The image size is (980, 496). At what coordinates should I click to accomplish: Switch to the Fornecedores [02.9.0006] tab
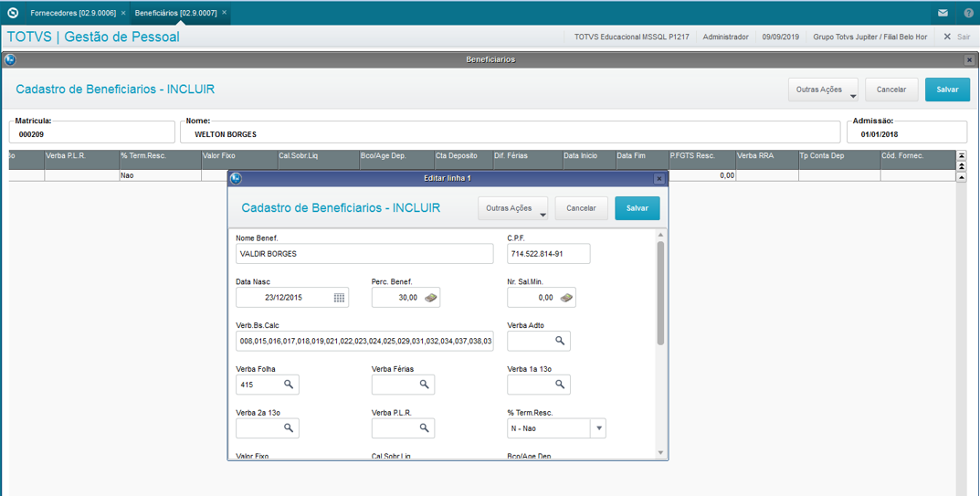coord(73,13)
